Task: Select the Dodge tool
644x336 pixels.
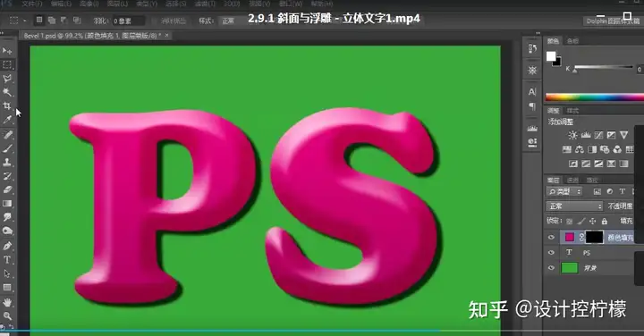Action: click(x=7, y=231)
